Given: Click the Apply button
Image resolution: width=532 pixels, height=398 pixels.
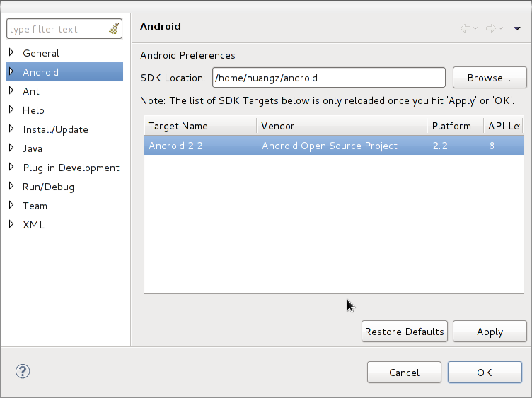Looking at the screenshot, I should 490,332.
